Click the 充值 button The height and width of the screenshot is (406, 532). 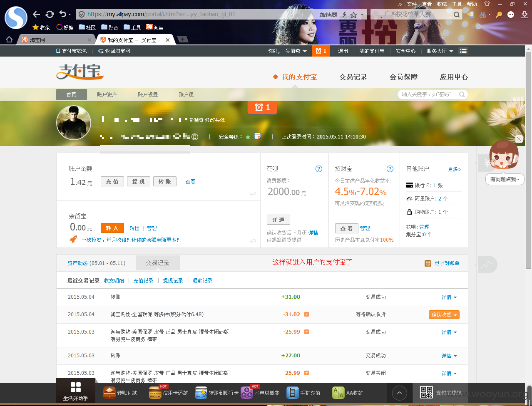[x=112, y=181]
